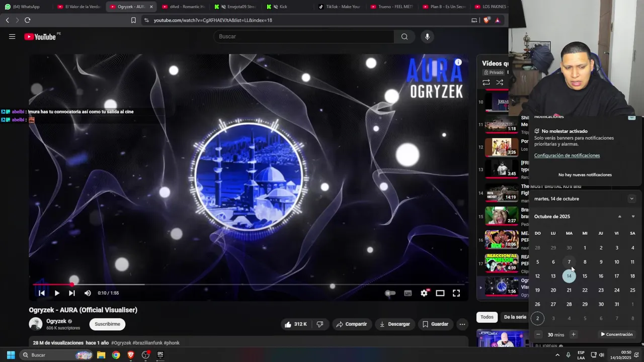Open the Ogryzek channel avatar

[36, 324]
